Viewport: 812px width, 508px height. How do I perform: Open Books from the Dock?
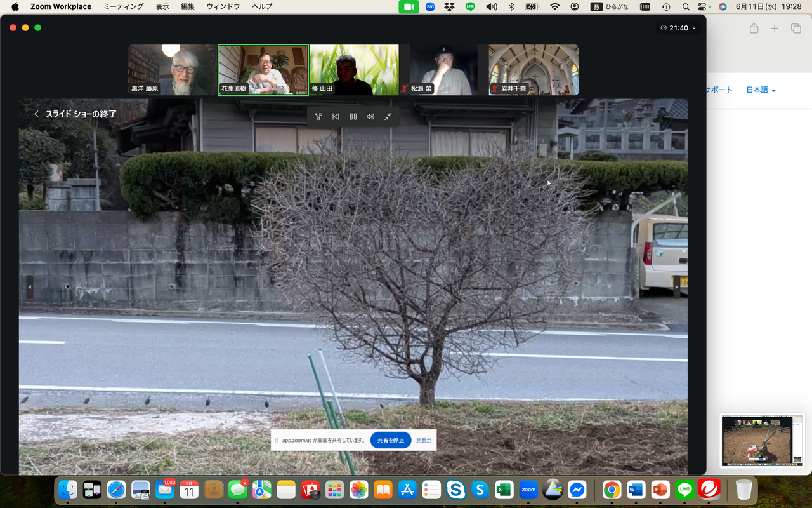383,490
